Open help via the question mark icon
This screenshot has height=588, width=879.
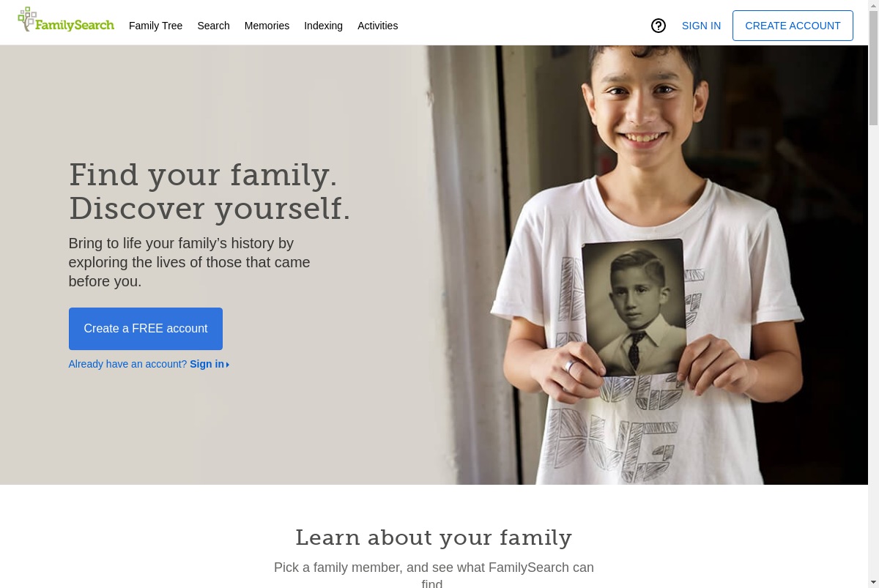pos(659,26)
